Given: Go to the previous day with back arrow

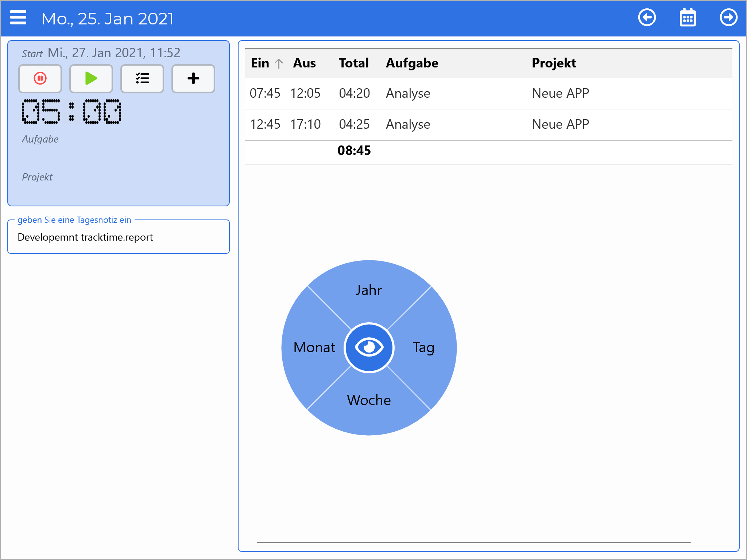Looking at the screenshot, I should click(647, 17).
